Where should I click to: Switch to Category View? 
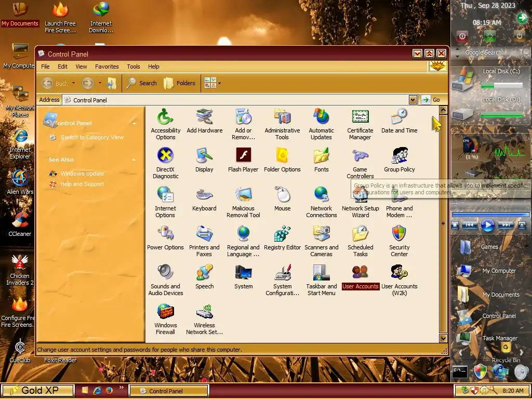click(92, 137)
